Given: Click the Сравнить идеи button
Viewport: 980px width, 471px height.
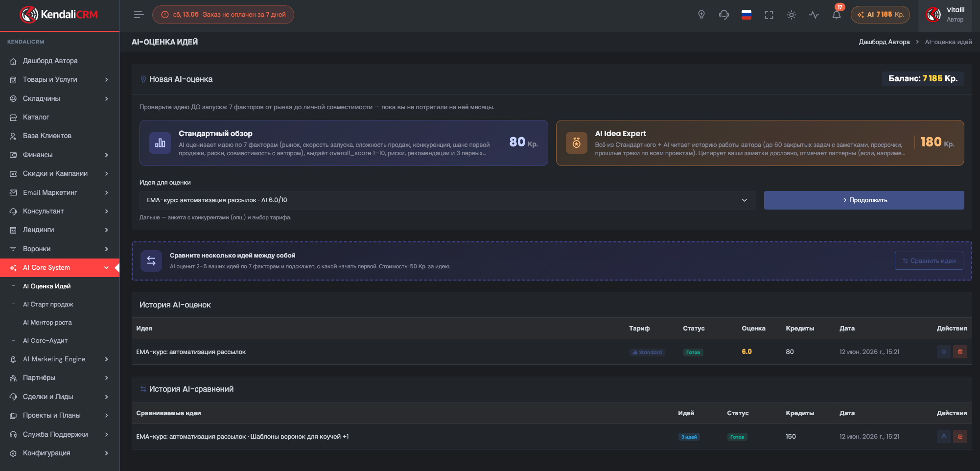Looking at the screenshot, I should pyautogui.click(x=929, y=261).
